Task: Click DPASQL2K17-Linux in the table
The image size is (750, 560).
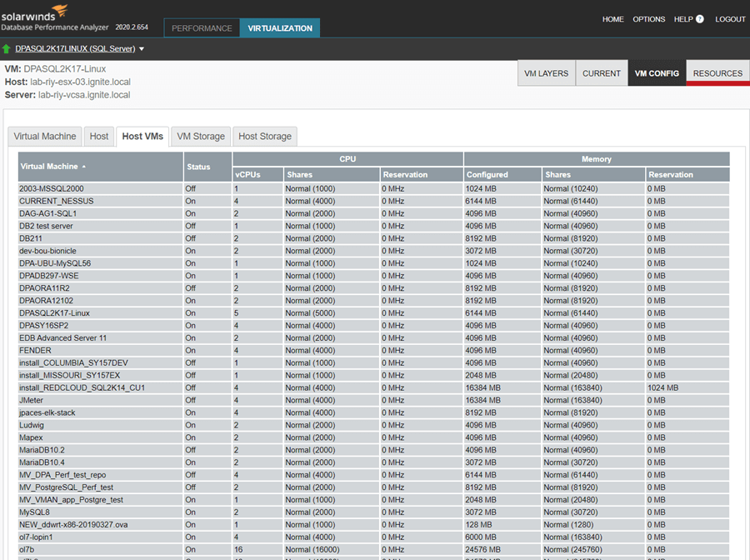Action: [54, 313]
